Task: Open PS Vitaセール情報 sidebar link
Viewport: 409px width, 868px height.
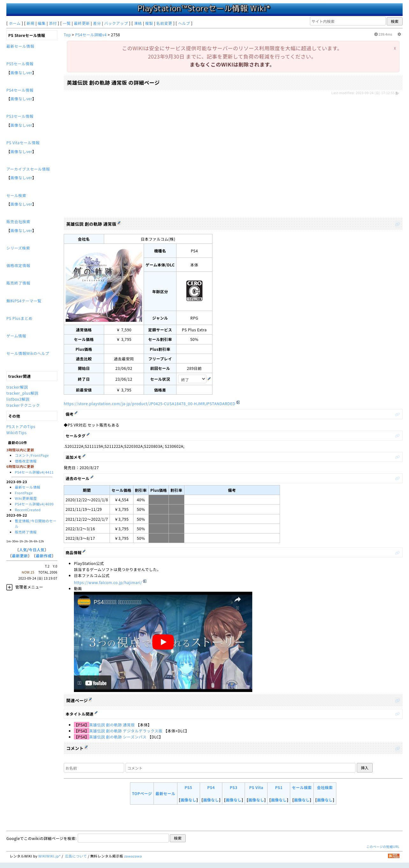Action: pyautogui.click(x=23, y=143)
